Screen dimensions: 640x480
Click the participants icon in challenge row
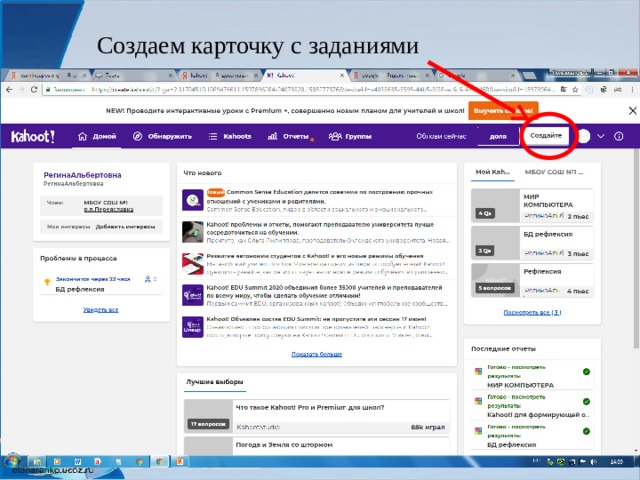(148, 279)
